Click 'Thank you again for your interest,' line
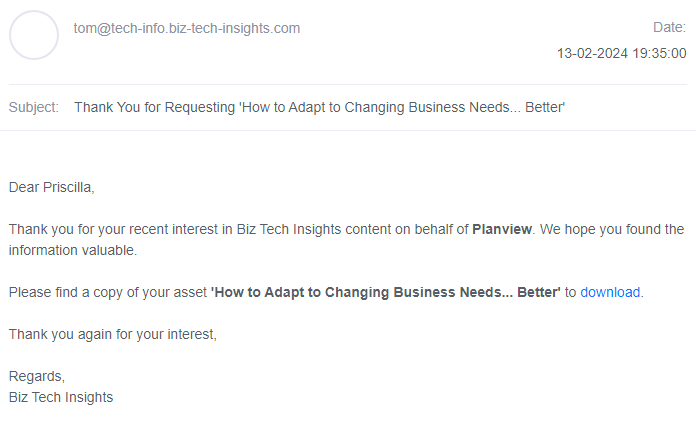Image resolution: width=696 pixels, height=437 pixels. [112, 334]
